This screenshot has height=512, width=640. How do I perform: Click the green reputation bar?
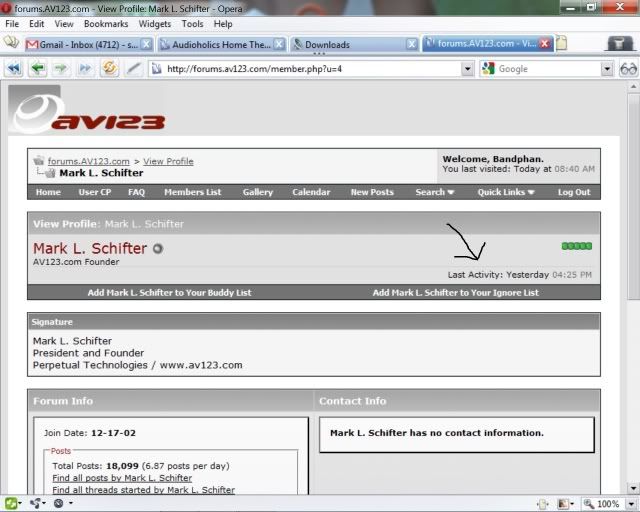(x=577, y=246)
